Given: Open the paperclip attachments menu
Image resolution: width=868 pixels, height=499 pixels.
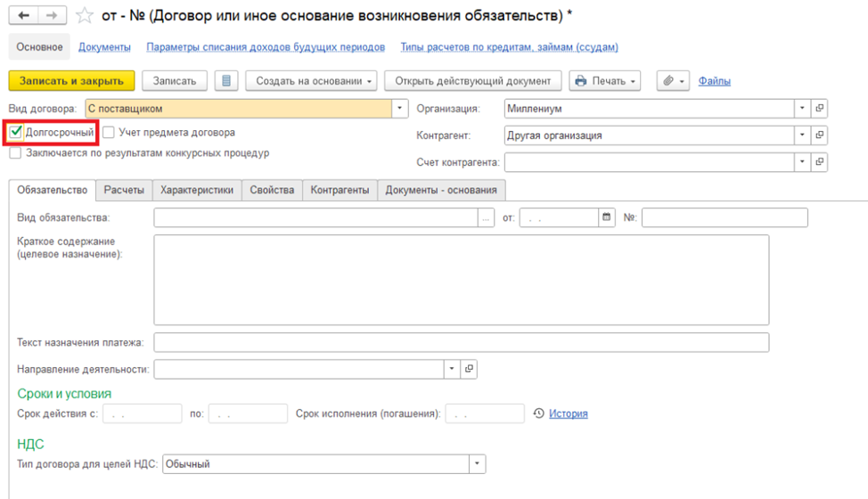Looking at the screenshot, I should pos(673,81).
